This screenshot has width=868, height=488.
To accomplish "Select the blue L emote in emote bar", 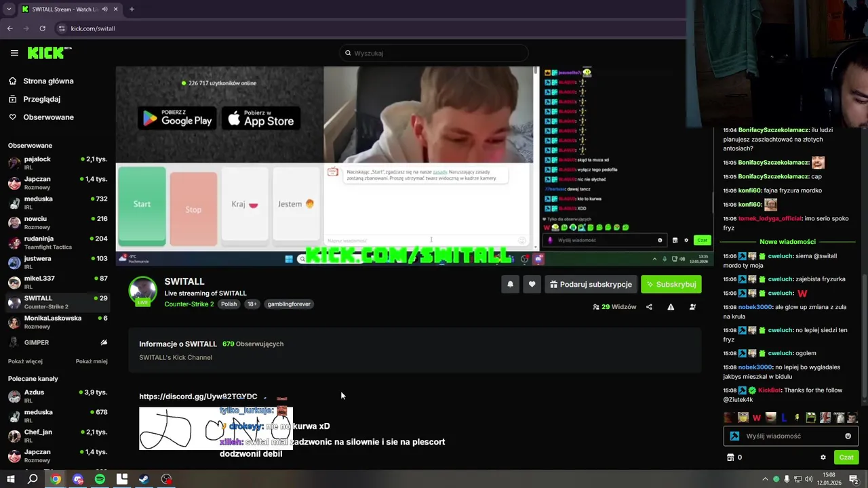I will tap(784, 418).
